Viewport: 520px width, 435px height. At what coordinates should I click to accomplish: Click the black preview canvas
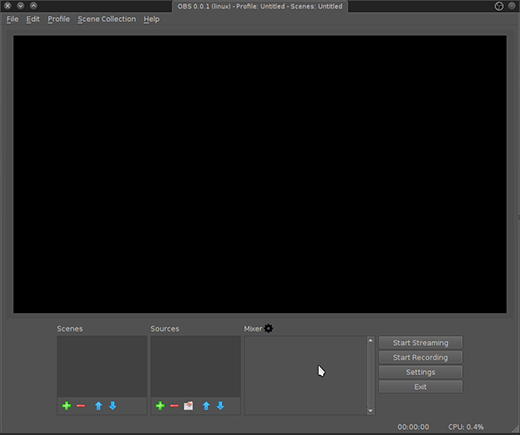point(260,174)
